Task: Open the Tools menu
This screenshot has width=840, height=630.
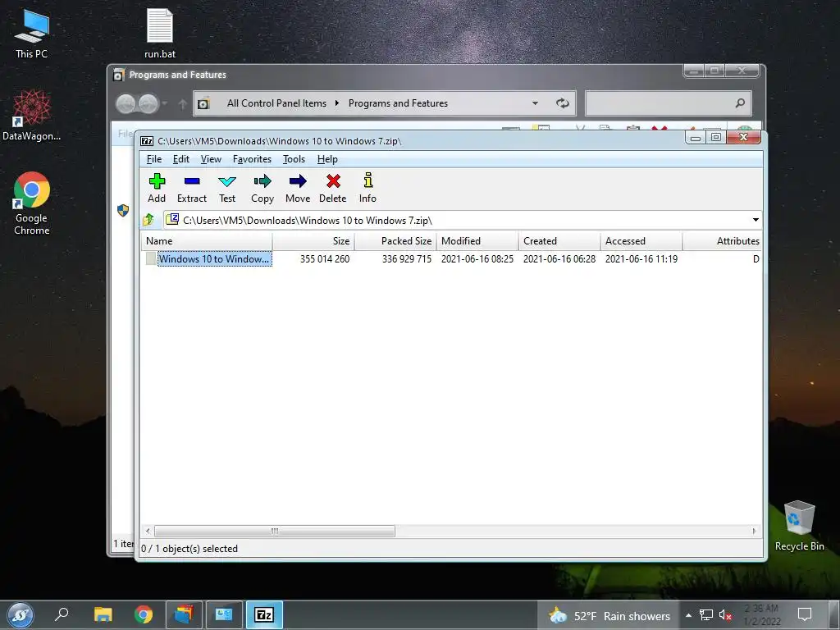Action: (294, 159)
